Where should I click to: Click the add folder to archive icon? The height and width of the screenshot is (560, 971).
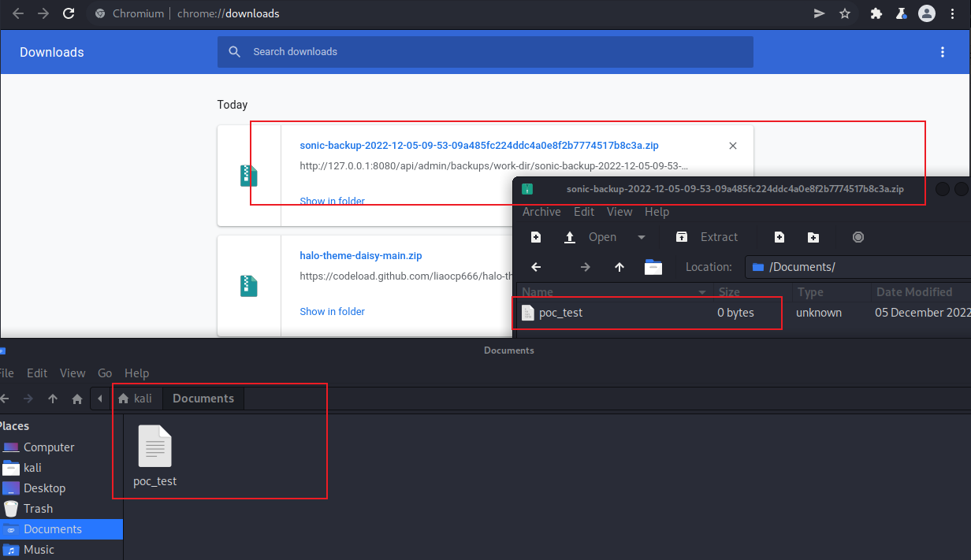[x=813, y=237]
